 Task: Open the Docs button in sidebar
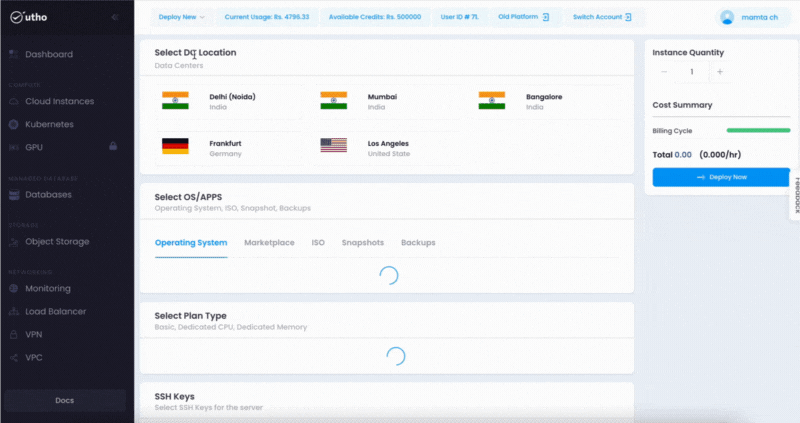64,400
